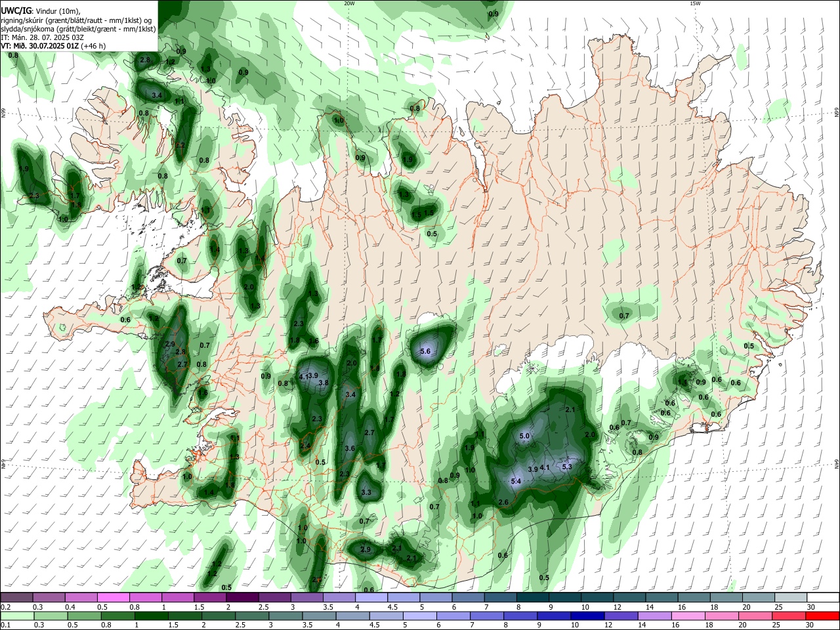Screen dimensions: 840x630
Task: Click the 20W longitude label
Action: (350, 3)
